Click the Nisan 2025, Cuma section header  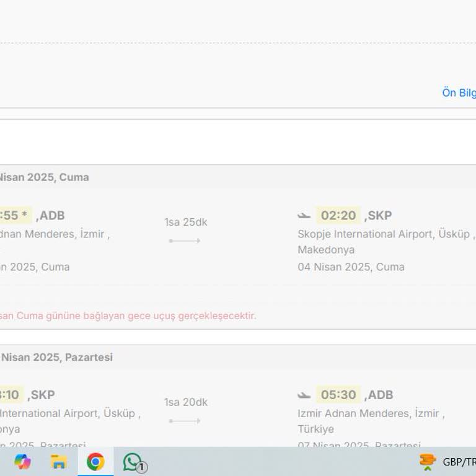tap(44, 177)
